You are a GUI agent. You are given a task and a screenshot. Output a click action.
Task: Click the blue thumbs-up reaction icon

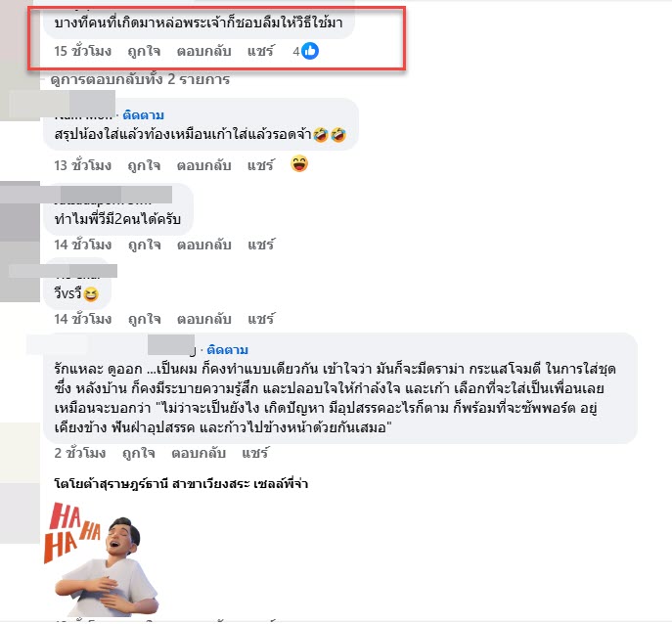310,51
